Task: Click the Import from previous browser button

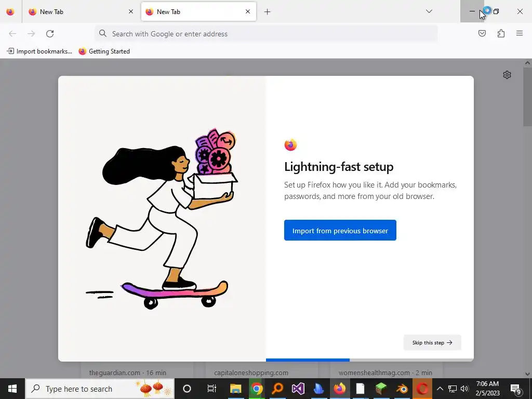Action: pyautogui.click(x=340, y=230)
